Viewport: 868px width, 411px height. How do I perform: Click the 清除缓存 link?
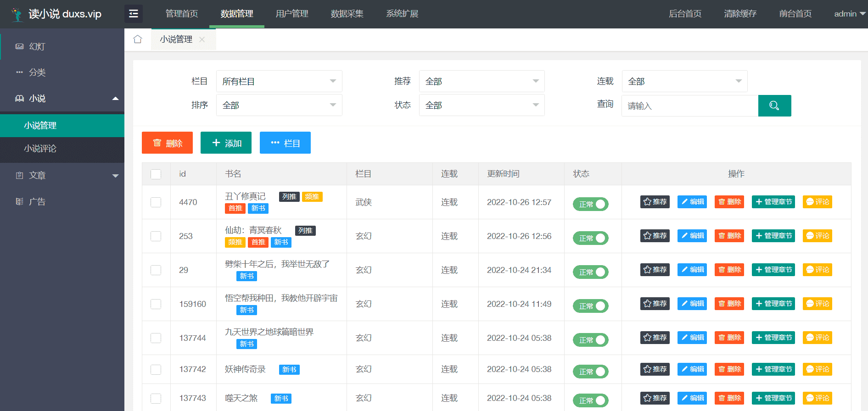[740, 14]
